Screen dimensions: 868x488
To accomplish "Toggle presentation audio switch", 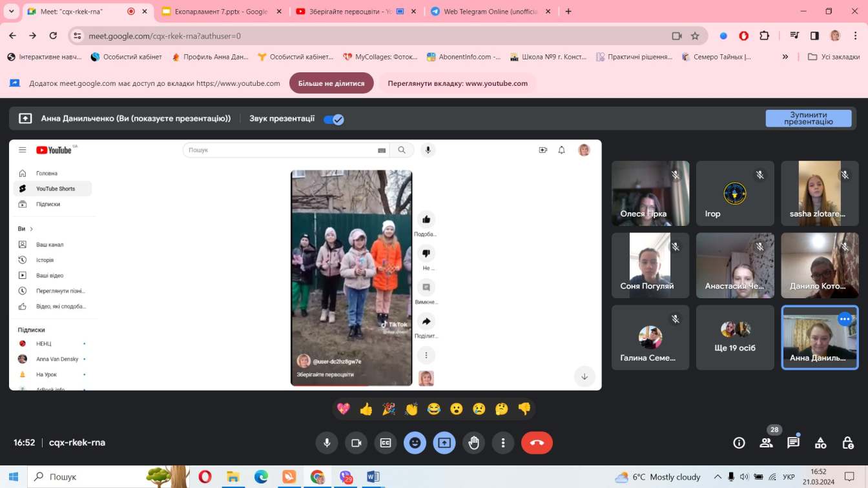I will click(x=333, y=119).
